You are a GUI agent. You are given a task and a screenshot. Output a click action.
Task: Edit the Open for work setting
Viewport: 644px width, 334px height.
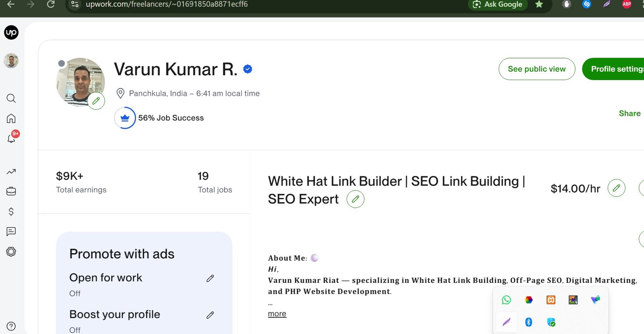[210, 278]
